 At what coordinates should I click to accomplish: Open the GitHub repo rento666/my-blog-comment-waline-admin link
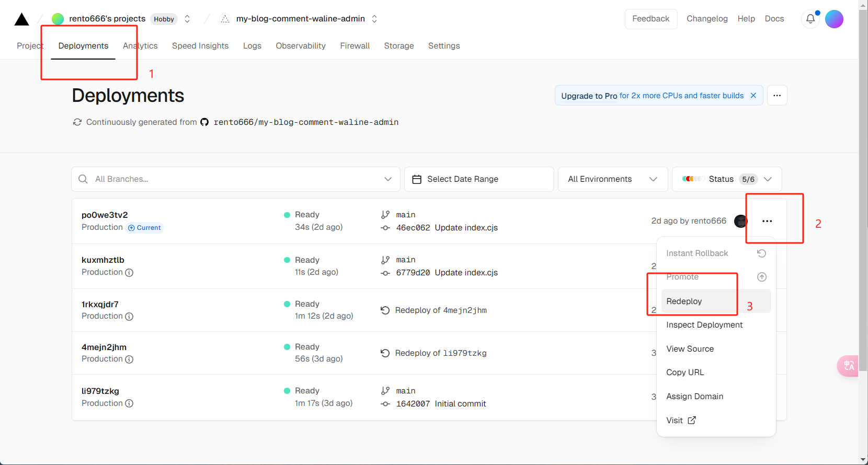[x=306, y=122]
